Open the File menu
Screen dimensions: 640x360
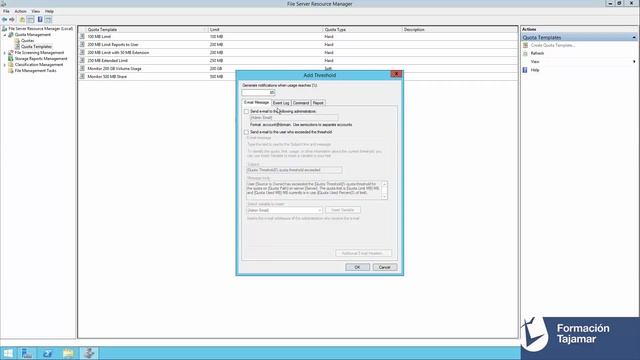(x=6, y=11)
